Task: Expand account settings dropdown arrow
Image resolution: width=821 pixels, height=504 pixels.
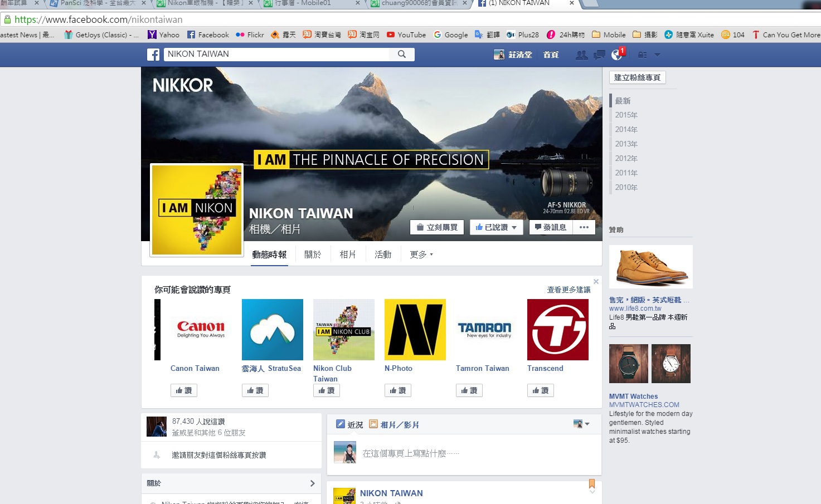Action: point(657,55)
